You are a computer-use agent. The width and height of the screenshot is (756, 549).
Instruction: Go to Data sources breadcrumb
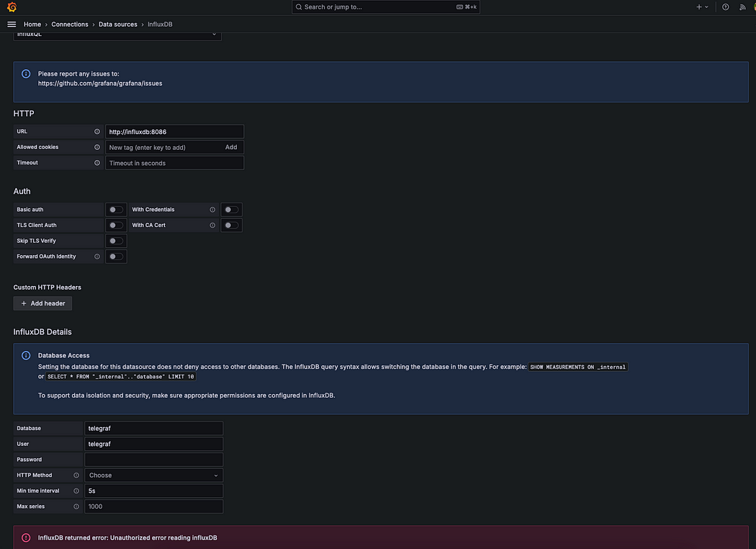click(x=117, y=24)
